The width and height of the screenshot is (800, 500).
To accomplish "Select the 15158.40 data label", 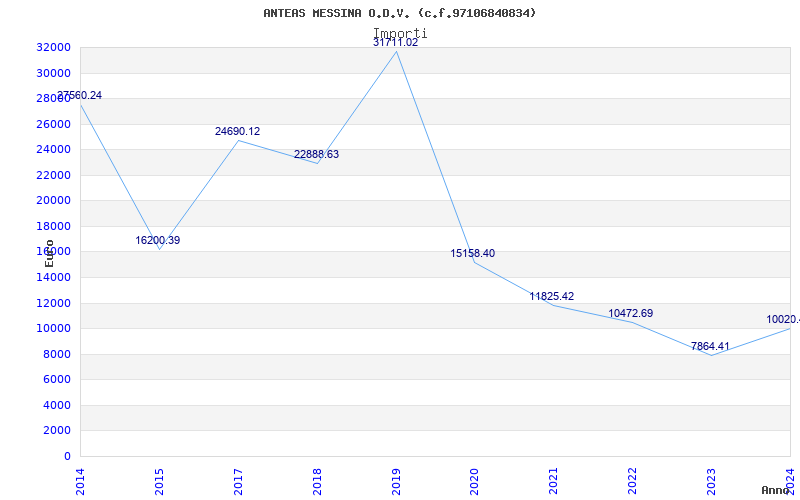I will (472, 253).
